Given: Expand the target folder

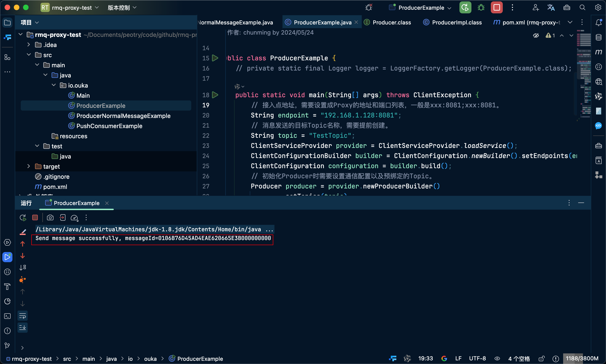Looking at the screenshot, I should [29, 166].
